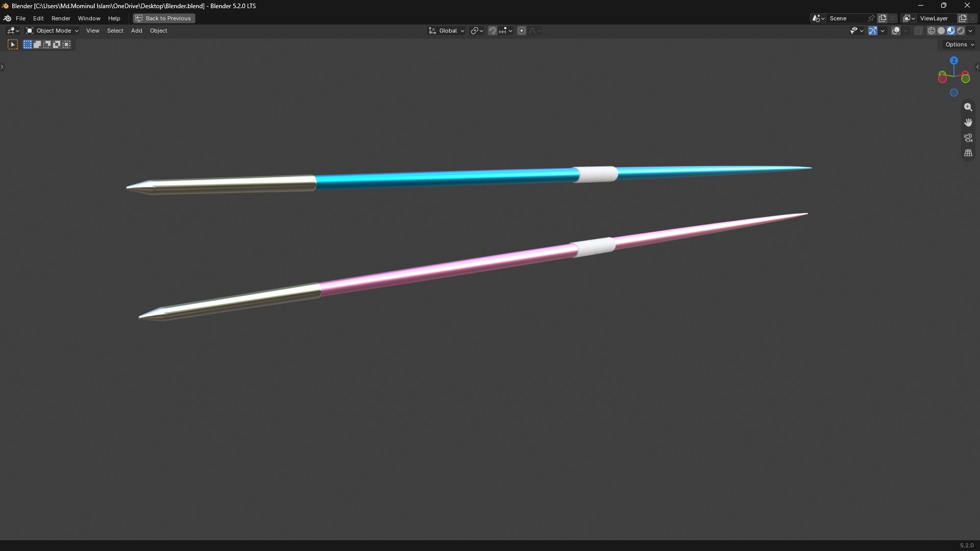Toggle viewport overlays

pos(896,31)
